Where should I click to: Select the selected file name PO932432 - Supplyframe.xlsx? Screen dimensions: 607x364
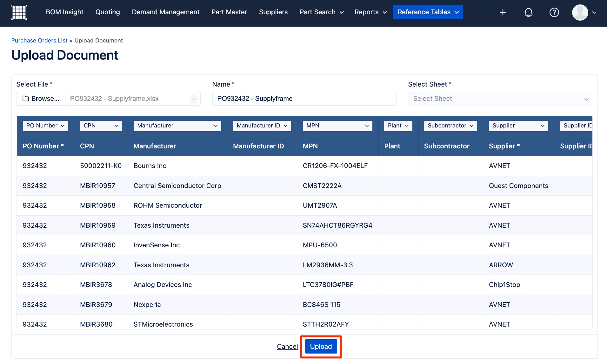114,99
